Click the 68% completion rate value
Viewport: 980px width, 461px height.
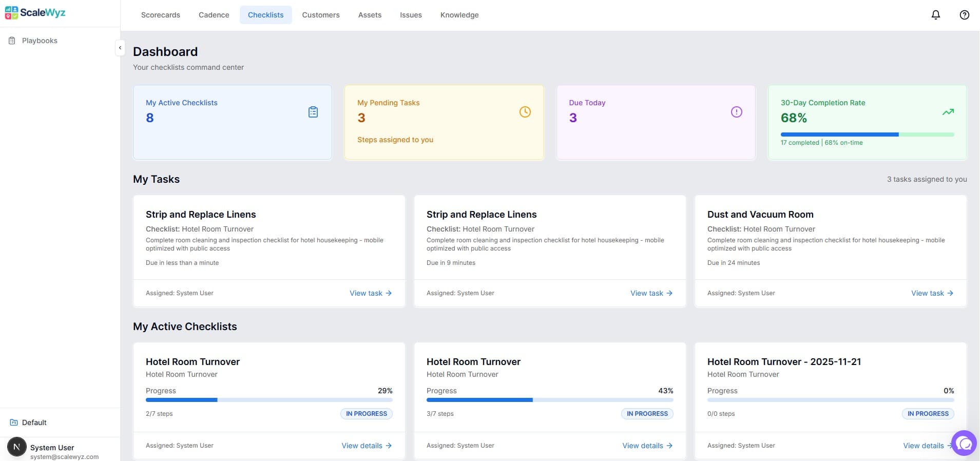794,118
